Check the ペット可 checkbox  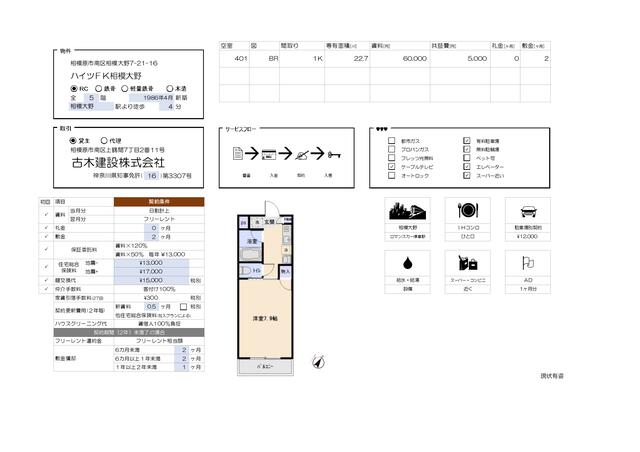click(x=467, y=158)
